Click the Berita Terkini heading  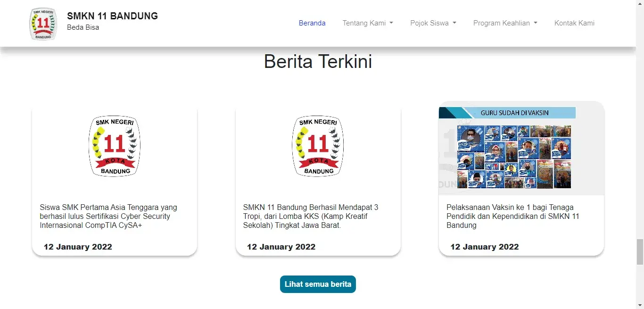tap(318, 61)
